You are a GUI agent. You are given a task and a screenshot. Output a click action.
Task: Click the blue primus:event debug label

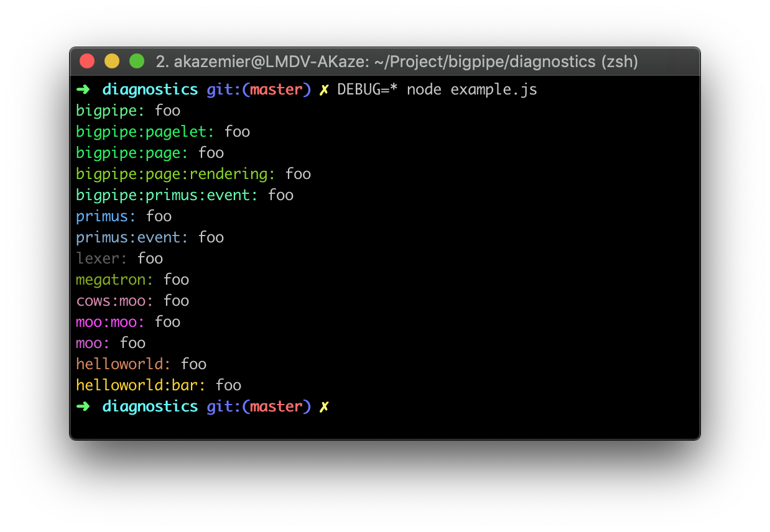(130, 237)
